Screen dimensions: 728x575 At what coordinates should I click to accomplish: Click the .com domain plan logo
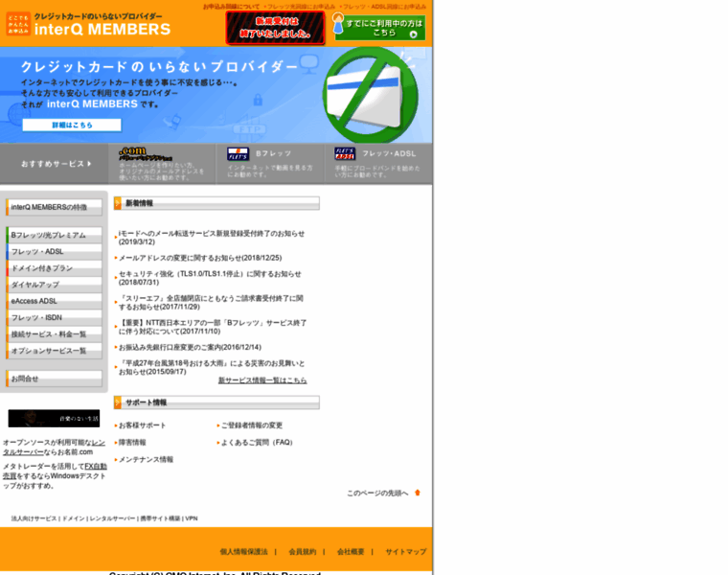[145, 153]
